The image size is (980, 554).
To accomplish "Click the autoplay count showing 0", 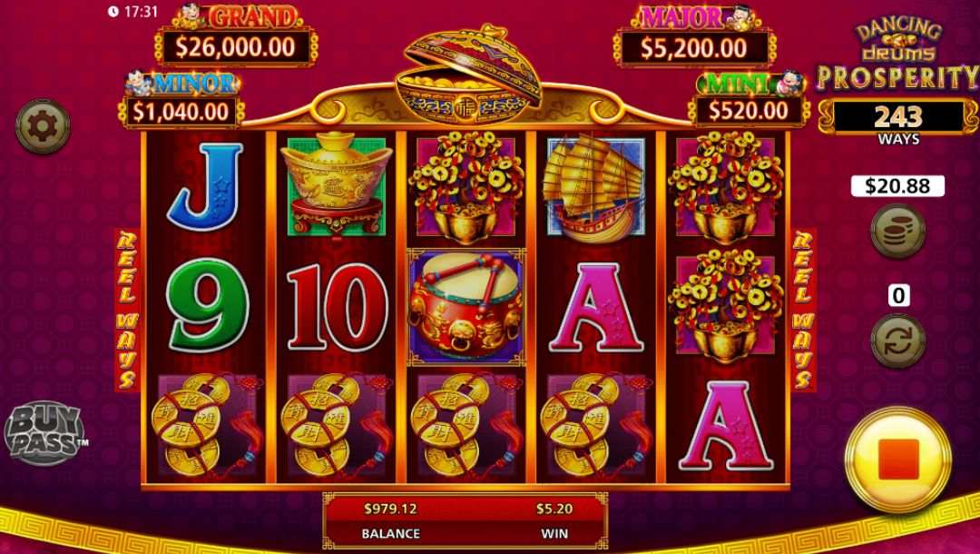I will tap(898, 295).
